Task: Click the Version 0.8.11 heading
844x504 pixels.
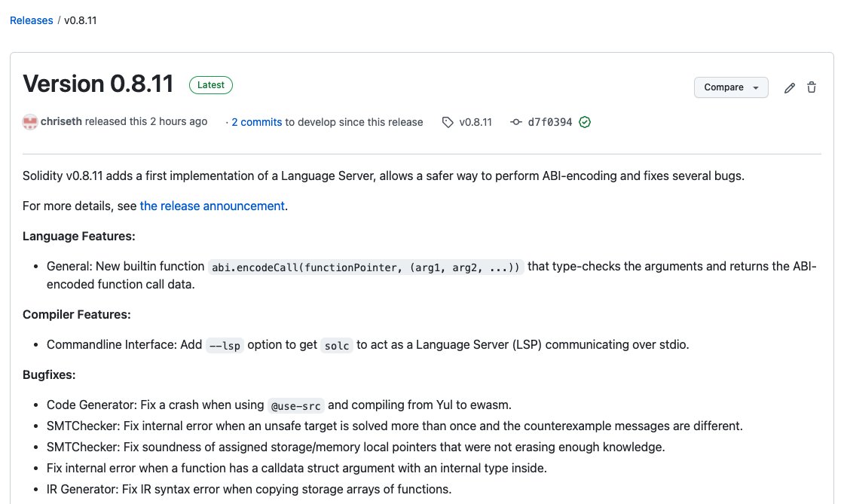Action: pos(98,84)
